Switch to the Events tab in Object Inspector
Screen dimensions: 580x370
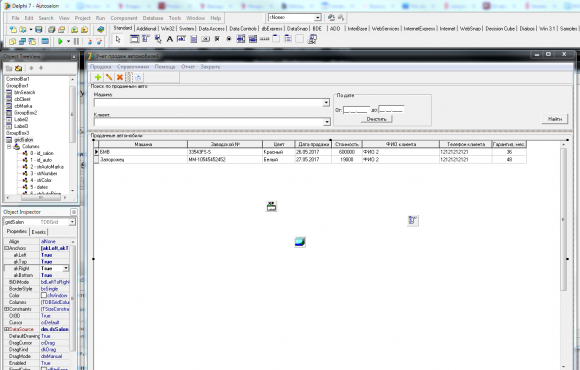coord(38,232)
